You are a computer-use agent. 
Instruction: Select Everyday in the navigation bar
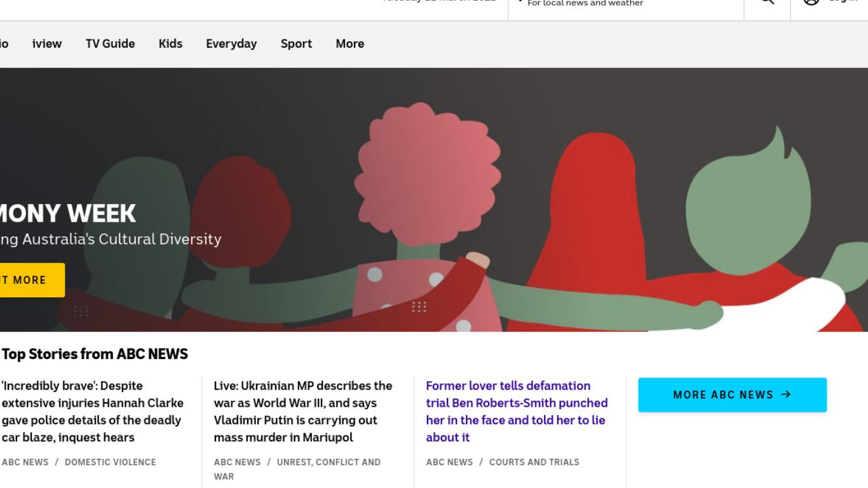(x=231, y=44)
